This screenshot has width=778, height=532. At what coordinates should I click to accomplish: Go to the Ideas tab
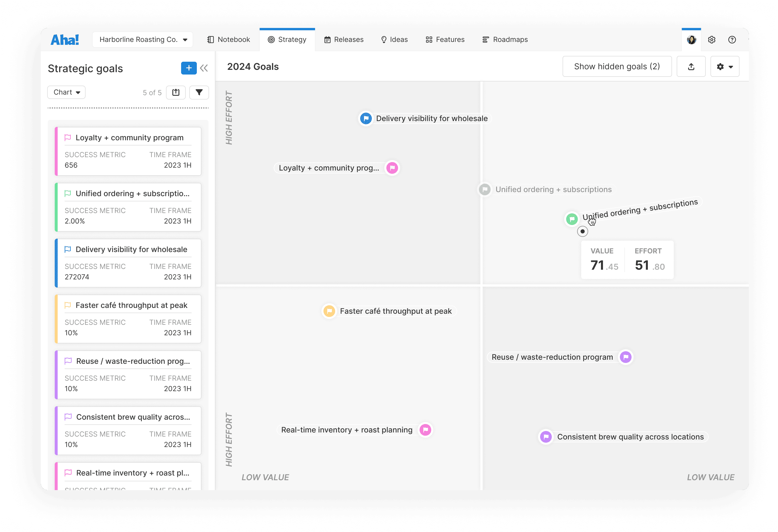[x=394, y=40]
